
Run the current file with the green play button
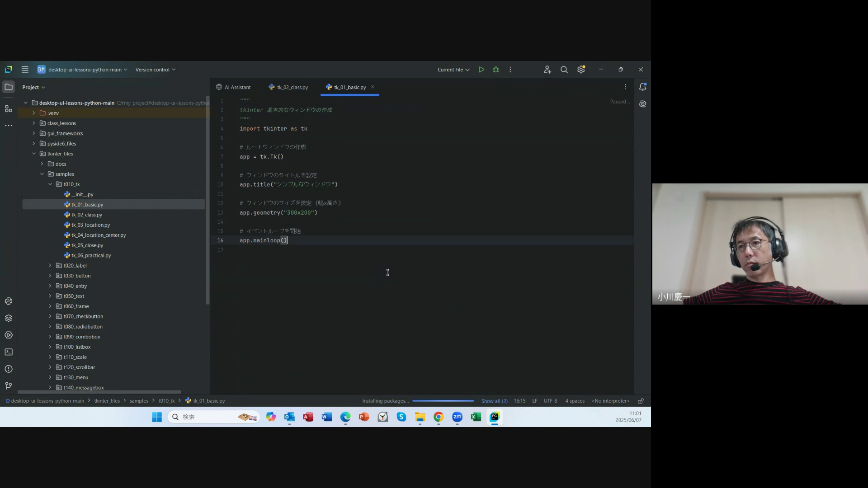click(481, 70)
